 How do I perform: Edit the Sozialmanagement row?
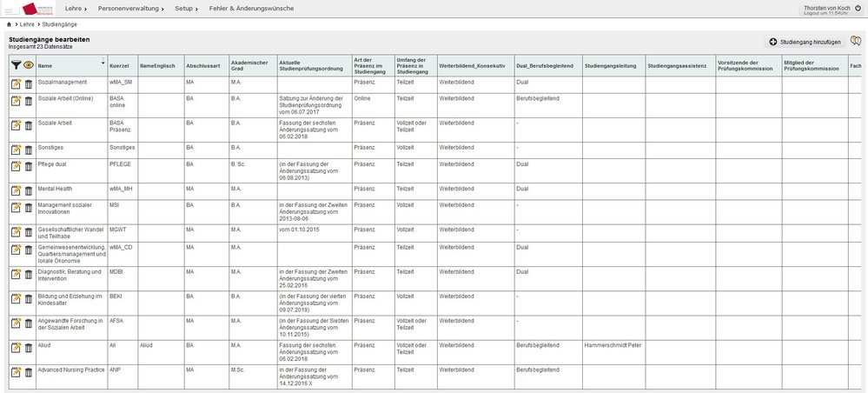point(16,83)
